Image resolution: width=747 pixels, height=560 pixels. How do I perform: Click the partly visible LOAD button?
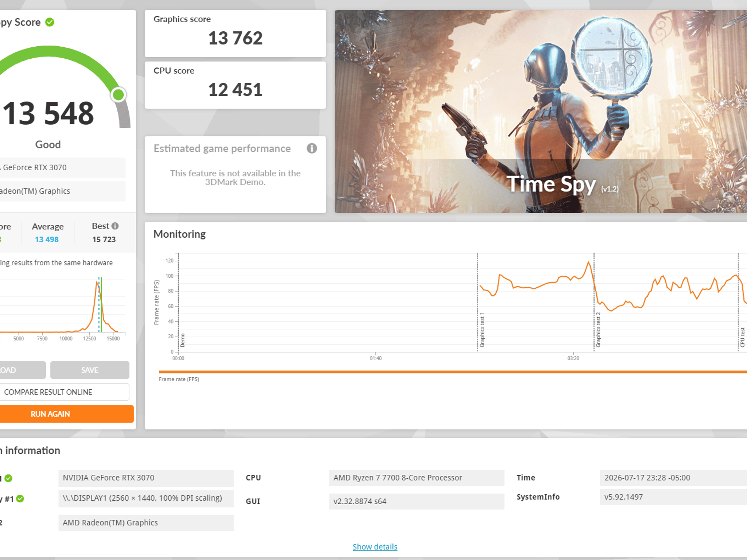coord(23,370)
